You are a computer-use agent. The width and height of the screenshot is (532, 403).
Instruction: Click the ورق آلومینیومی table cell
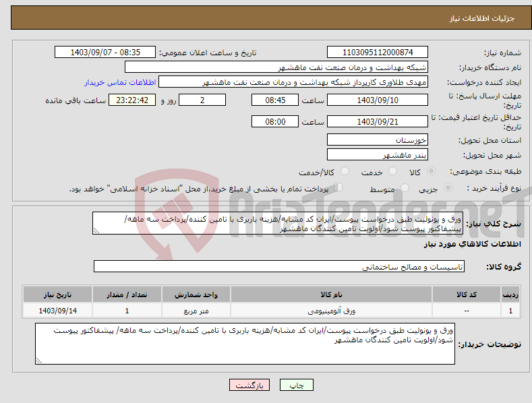(331, 311)
